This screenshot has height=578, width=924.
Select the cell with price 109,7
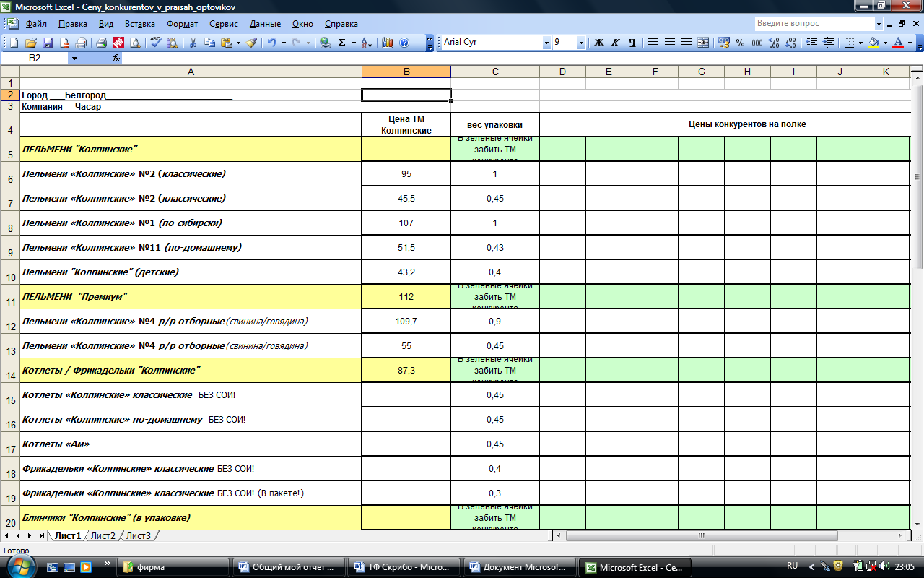pyautogui.click(x=406, y=321)
